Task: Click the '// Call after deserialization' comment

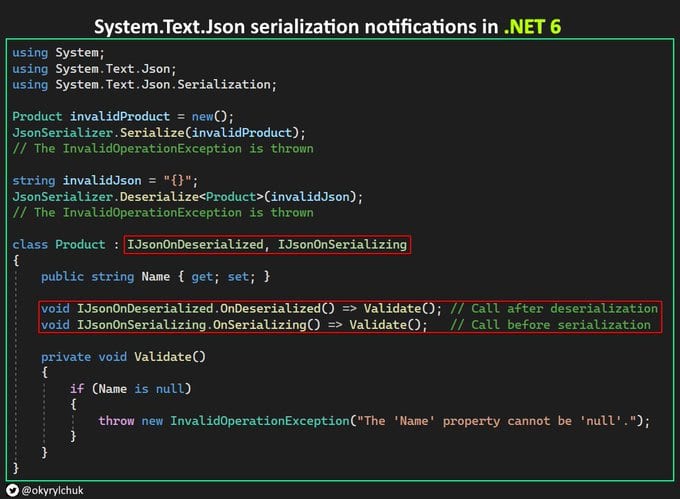Action: point(554,308)
